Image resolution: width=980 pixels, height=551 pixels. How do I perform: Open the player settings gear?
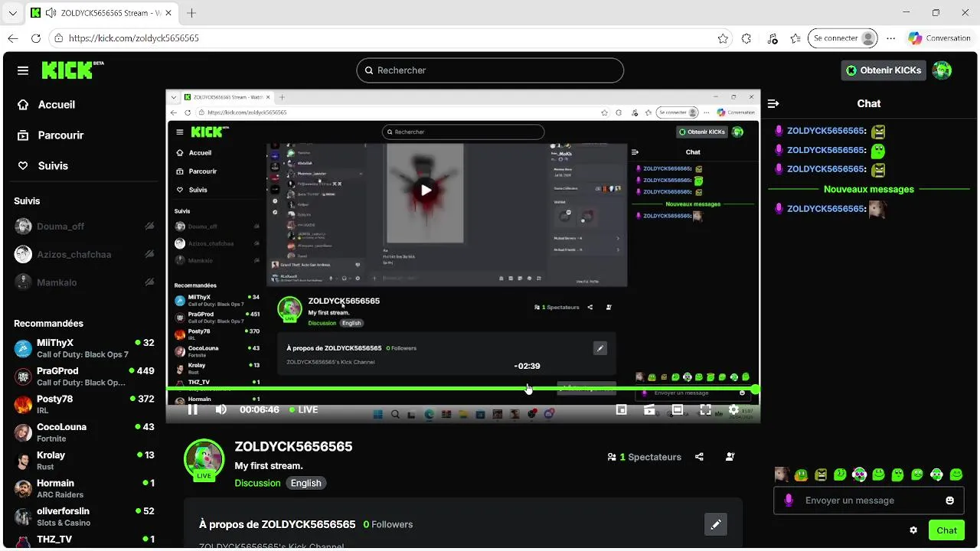click(x=733, y=409)
